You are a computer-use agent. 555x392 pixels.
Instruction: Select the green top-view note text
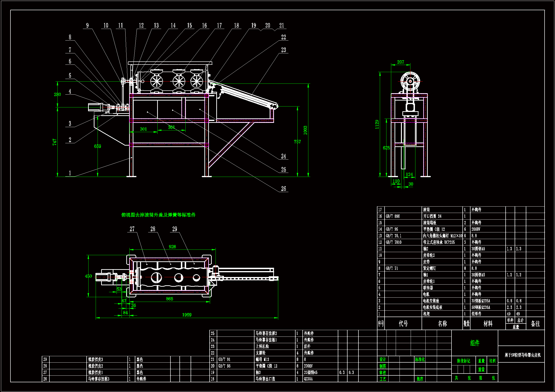[x=158, y=215]
